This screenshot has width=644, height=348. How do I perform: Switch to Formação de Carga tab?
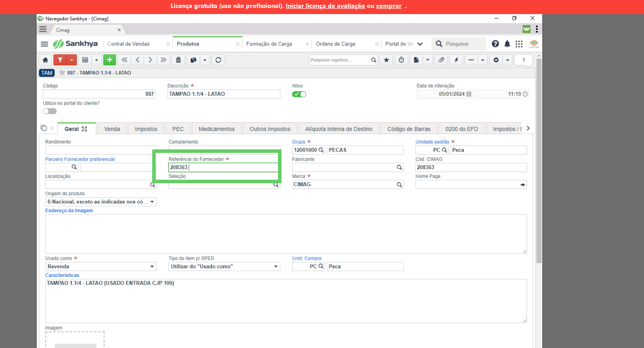point(269,44)
